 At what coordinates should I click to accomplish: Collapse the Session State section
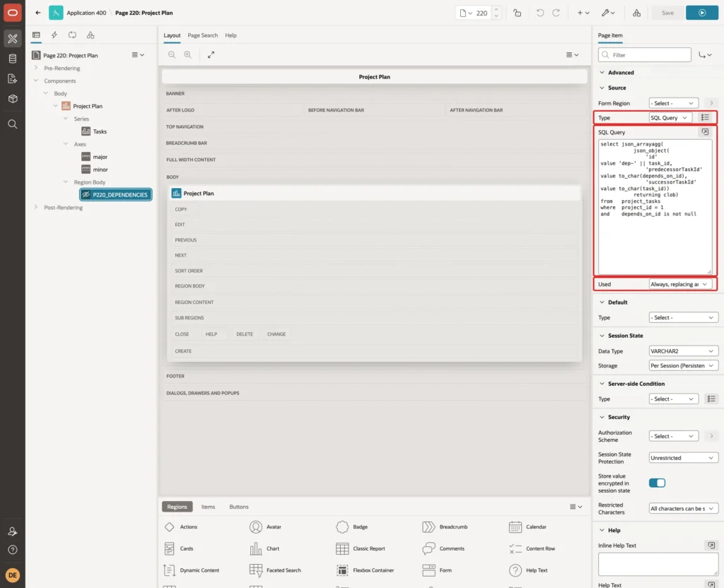(x=602, y=336)
